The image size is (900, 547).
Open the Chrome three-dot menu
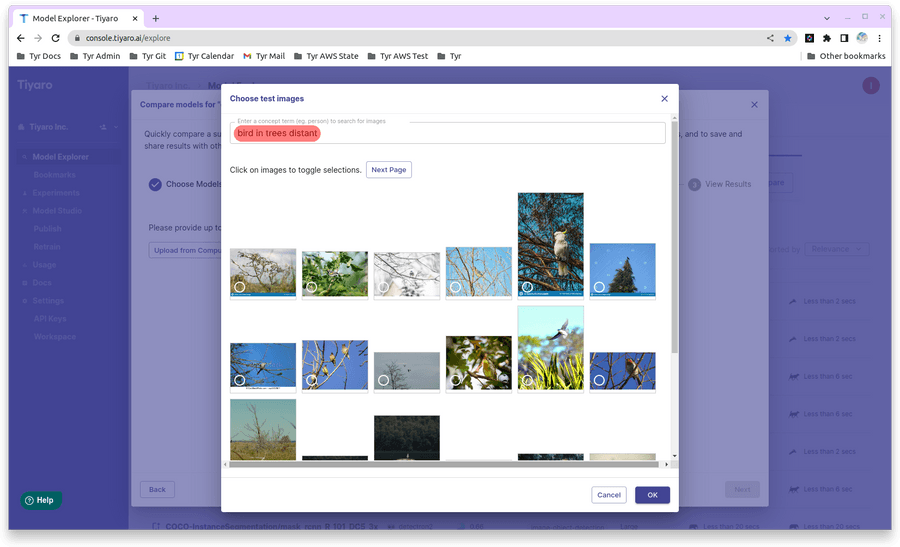879,38
